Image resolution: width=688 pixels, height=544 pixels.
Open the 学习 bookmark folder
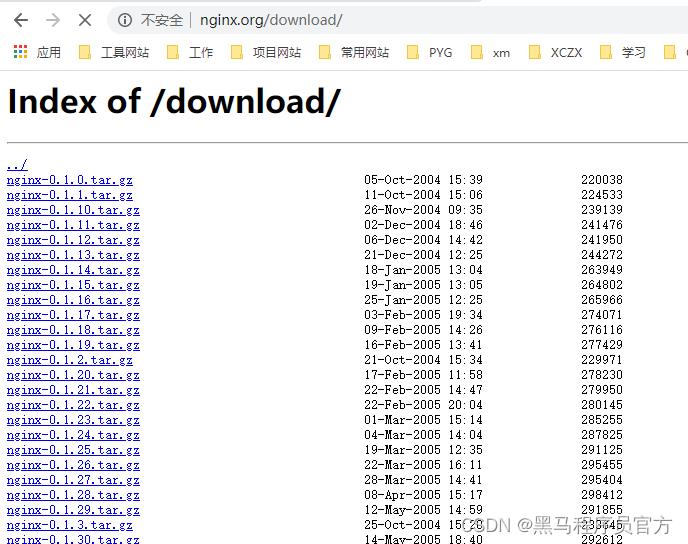[x=622, y=52]
